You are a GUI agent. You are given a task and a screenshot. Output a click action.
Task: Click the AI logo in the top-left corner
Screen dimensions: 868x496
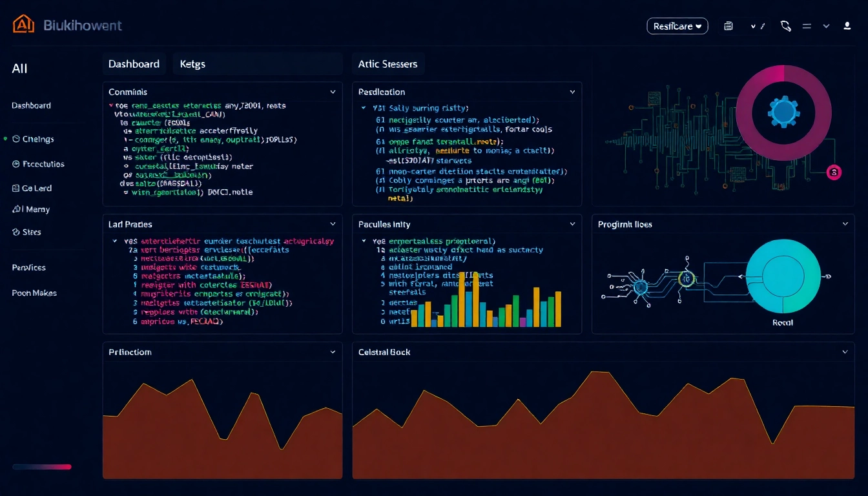coord(22,23)
